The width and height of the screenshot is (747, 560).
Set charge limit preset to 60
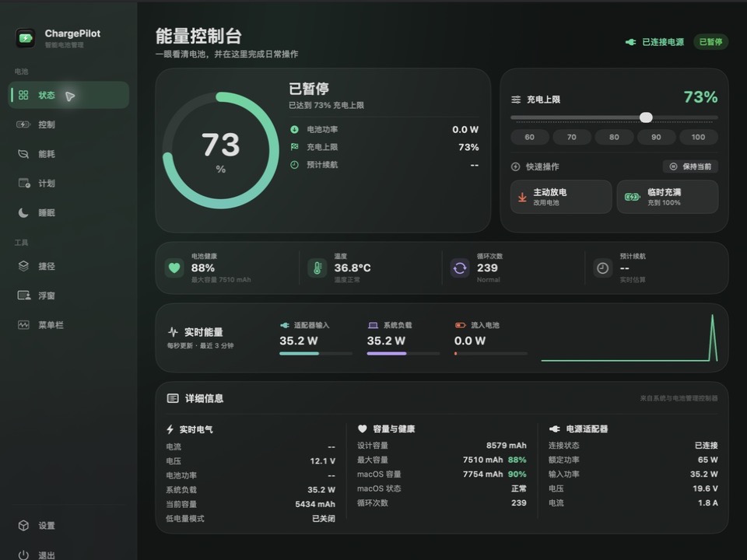[530, 137]
